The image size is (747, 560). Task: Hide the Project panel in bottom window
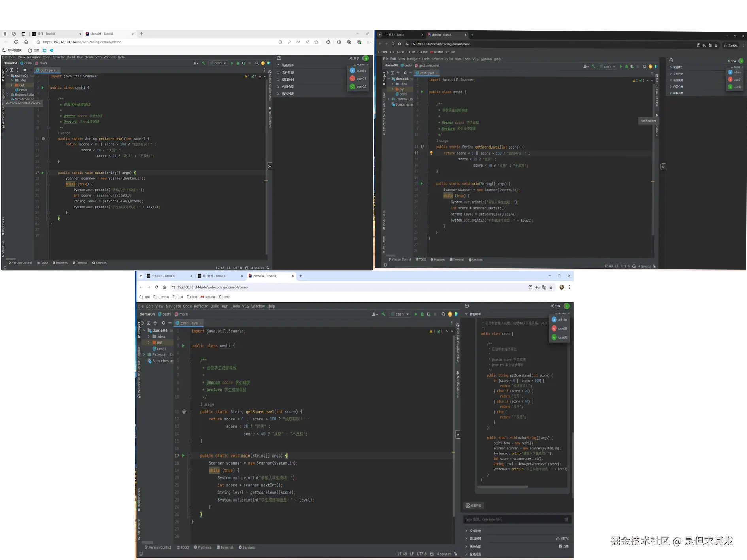pos(170,323)
